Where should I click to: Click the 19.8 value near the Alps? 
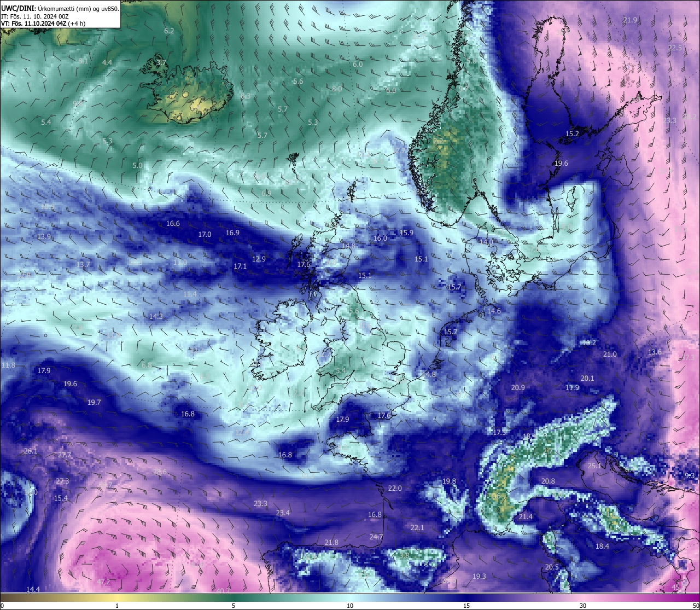(x=449, y=481)
